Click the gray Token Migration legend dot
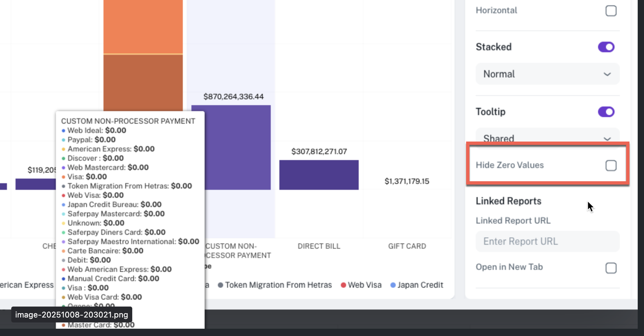 (x=221, y=285)
